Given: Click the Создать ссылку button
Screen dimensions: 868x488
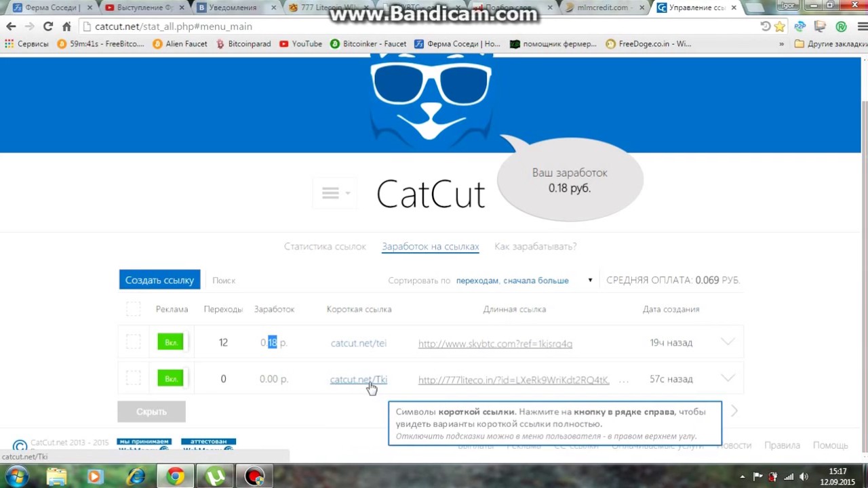Looking at the screenshot, I should click(x=159, y=280).
